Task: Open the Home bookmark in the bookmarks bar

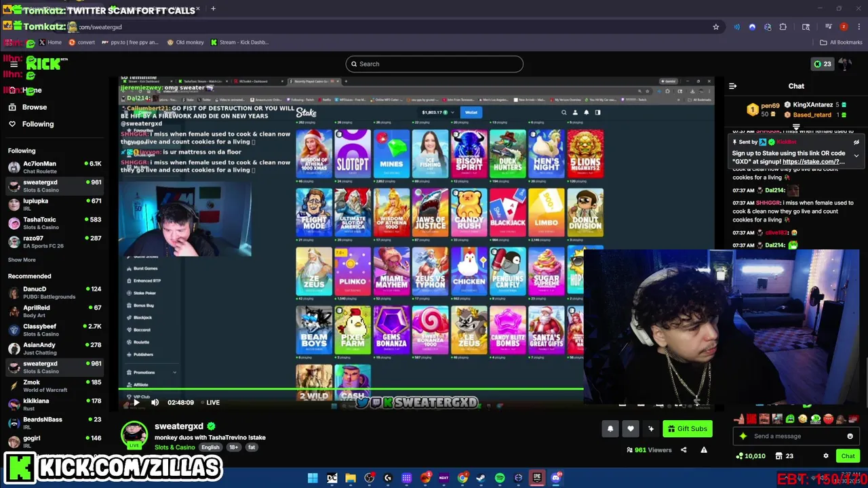Action: [x=50, y=42]
